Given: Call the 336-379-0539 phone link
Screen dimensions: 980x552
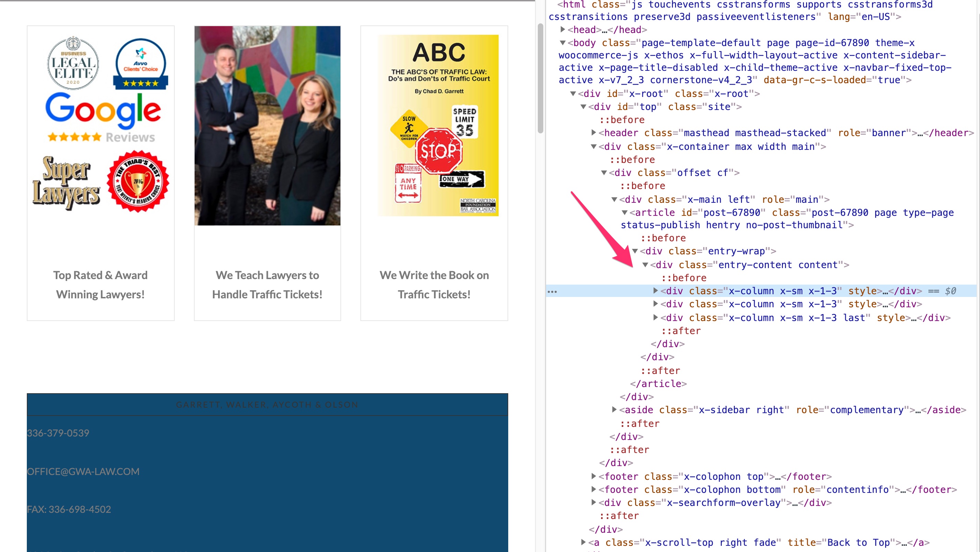Looking at the screenshot, I should tap(58, 433).
